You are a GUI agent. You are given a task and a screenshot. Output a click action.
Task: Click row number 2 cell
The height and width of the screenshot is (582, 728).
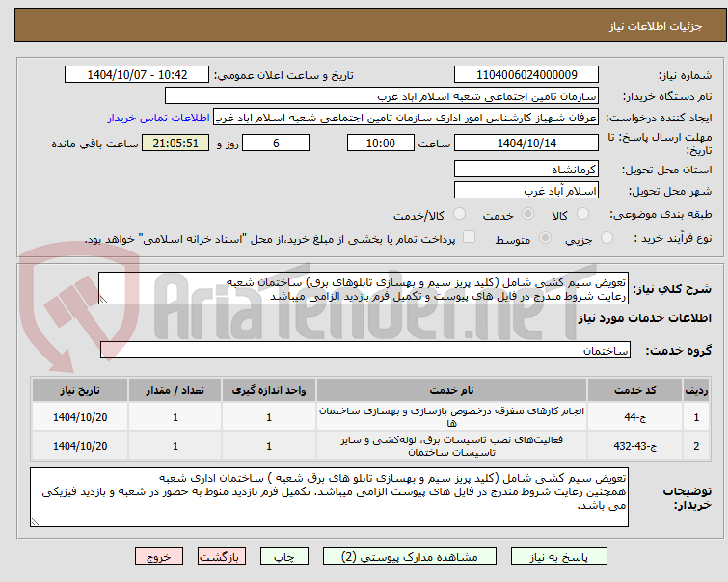click(x=696, y=446)
